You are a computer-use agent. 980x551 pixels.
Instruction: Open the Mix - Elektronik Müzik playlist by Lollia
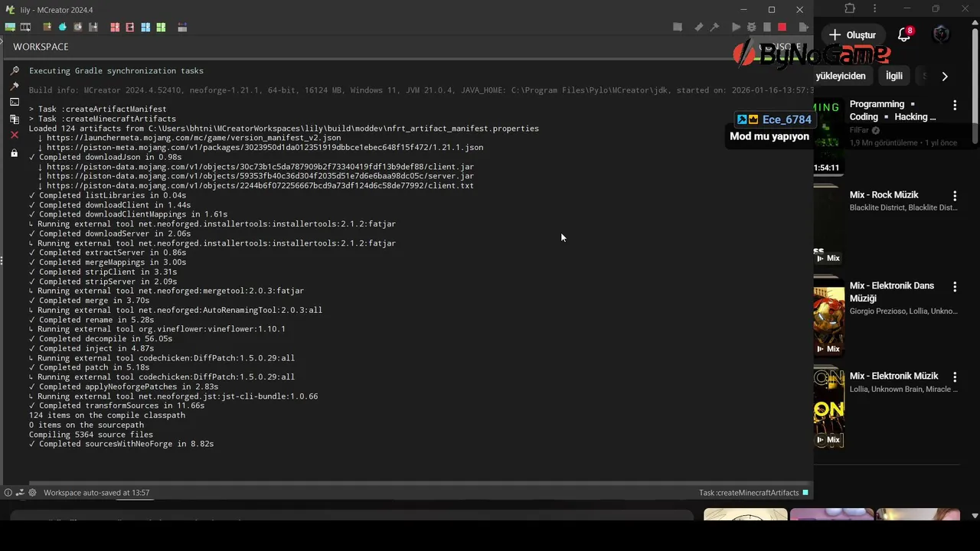pyautogui.click(x=893, y=376)
